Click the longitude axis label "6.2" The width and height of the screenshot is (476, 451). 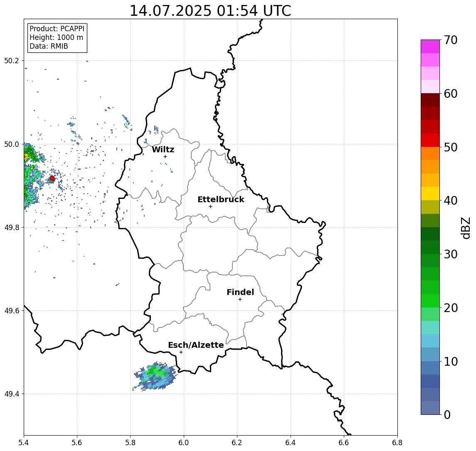point(237,443)
